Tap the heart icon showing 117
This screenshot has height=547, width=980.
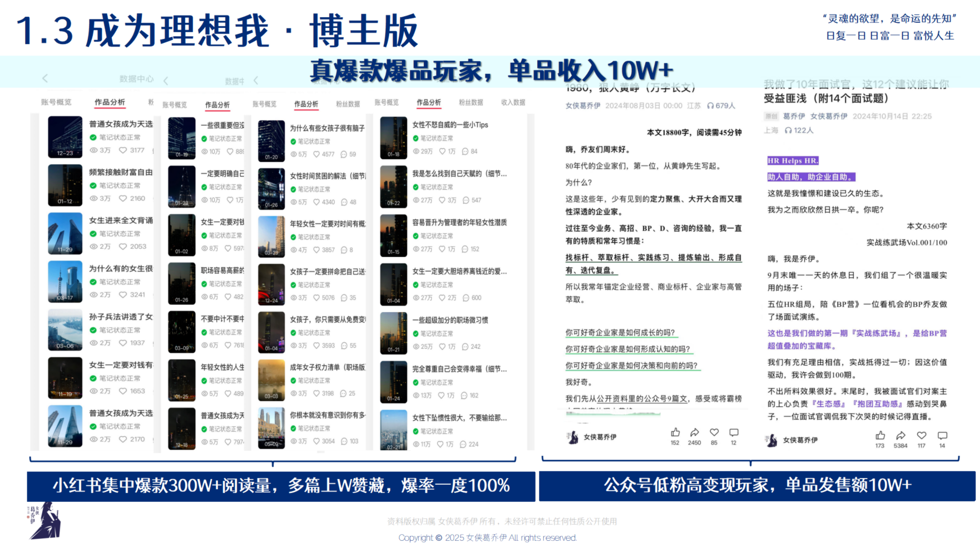click(x=922, y=435)
